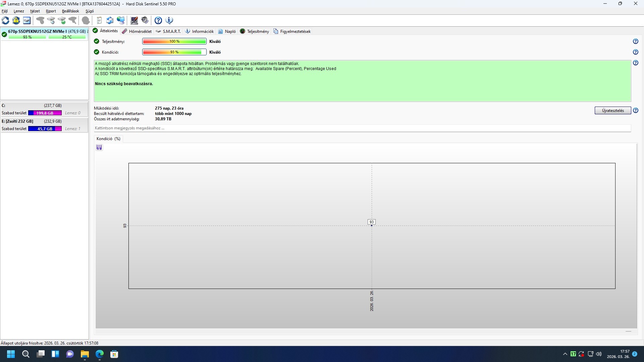Click the speaker sound toolbar icon

coord(145,20)
